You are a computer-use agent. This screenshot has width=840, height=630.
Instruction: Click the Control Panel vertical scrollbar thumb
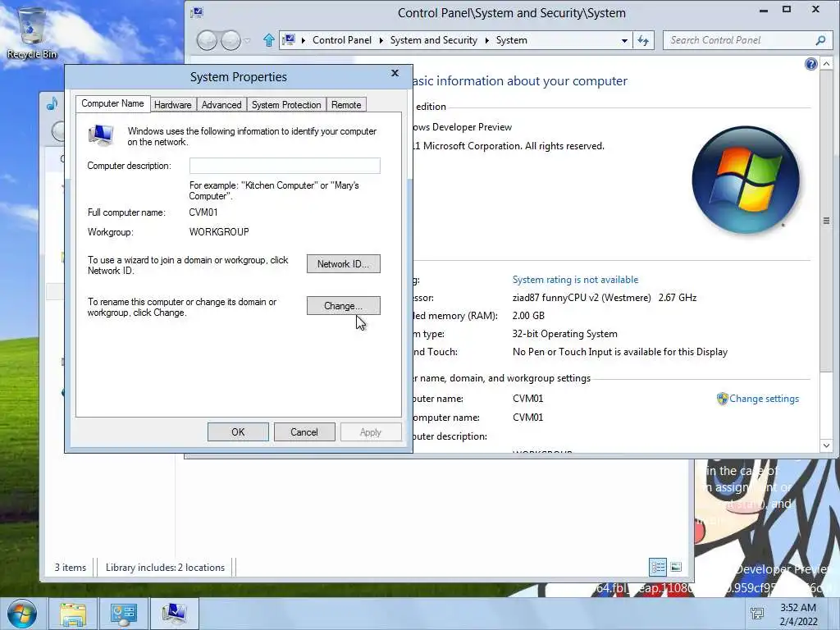[826, 220]
